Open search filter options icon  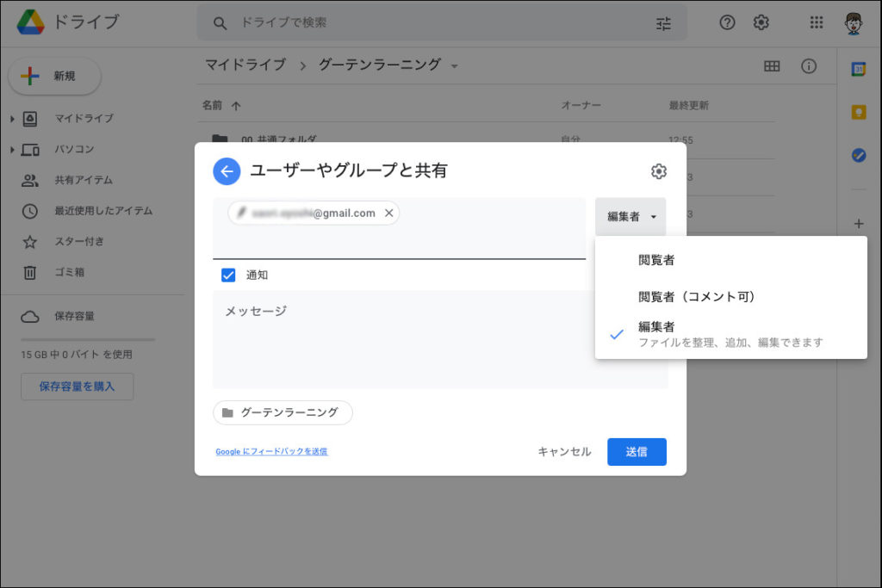pos(663,23)
